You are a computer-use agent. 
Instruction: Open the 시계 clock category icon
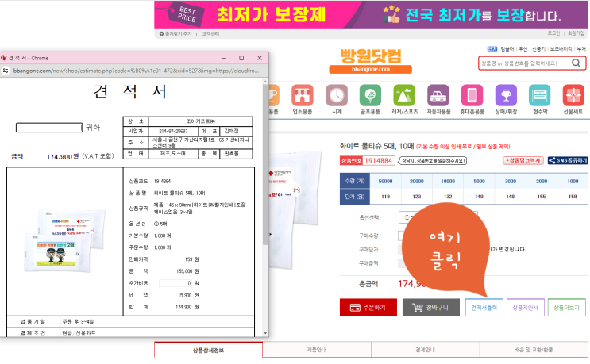(337, 95)
